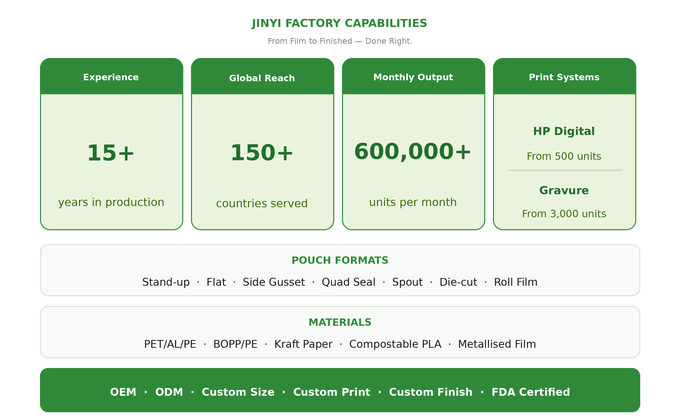Click the POUCH FORMATS heading

click(x=340, y=260)
